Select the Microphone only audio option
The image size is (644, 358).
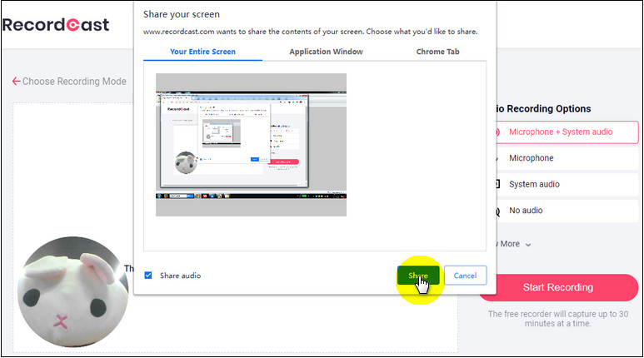click(x=561, y=158)
